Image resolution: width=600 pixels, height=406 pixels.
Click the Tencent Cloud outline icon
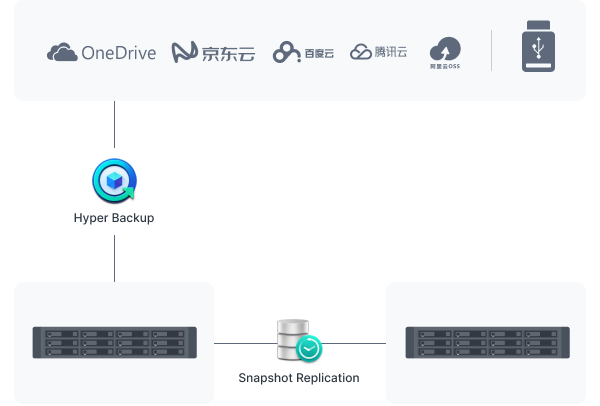360,52
